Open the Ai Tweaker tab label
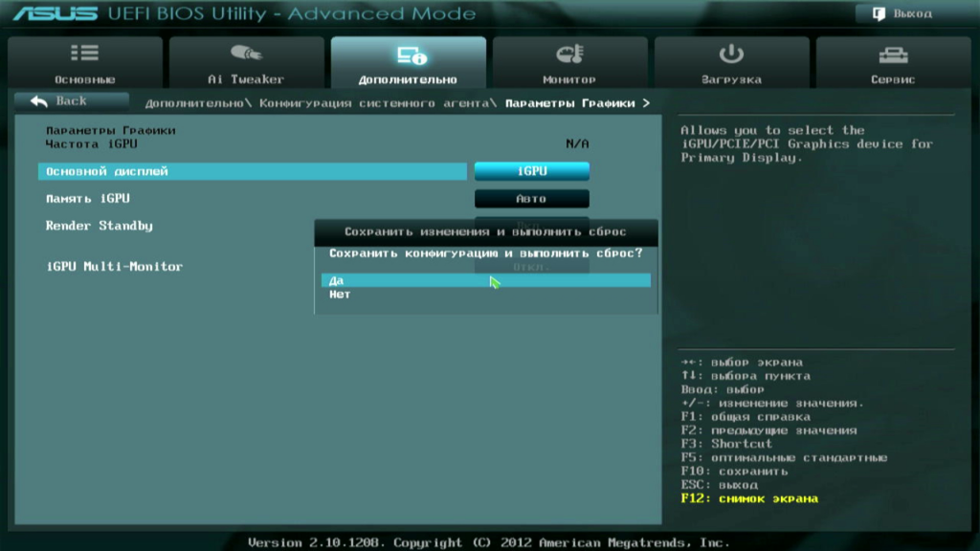 tap(246, 79)
